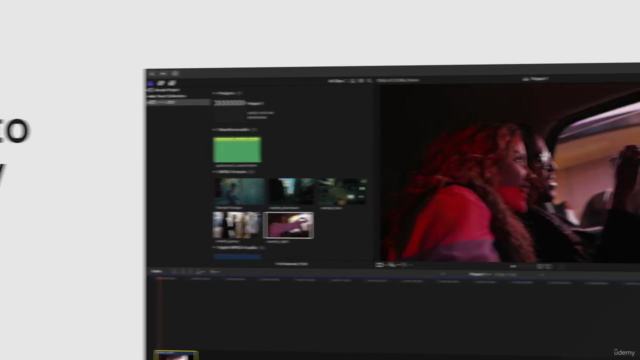
Task: Click the Import Media button in the toolbar
Action: click(152, 74)
